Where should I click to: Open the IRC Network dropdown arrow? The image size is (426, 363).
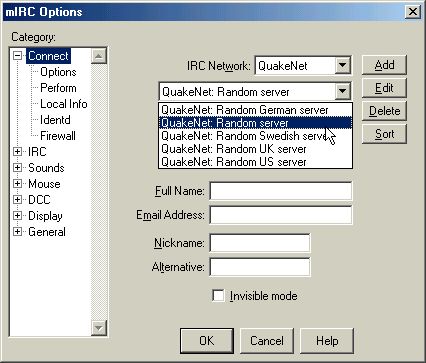click(x=342, y=65)
